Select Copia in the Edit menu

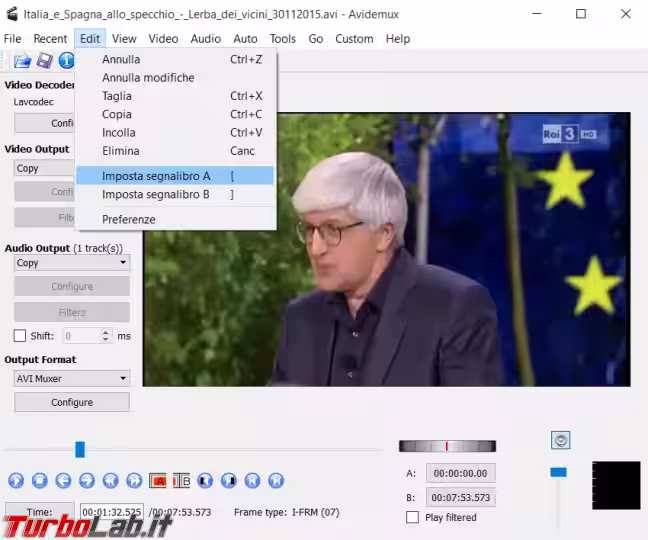[x=175, y=114]
